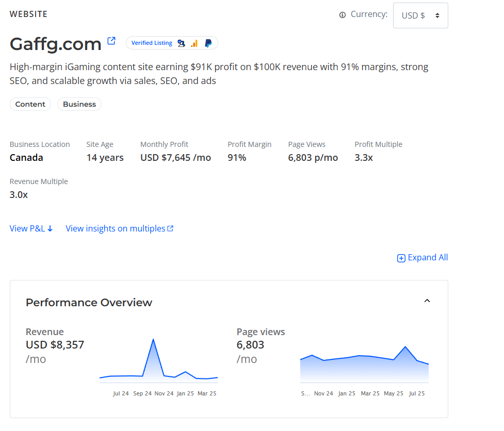Click the Nov 24 label on revenue chart

pyautogui.click(x=164, y=393)
